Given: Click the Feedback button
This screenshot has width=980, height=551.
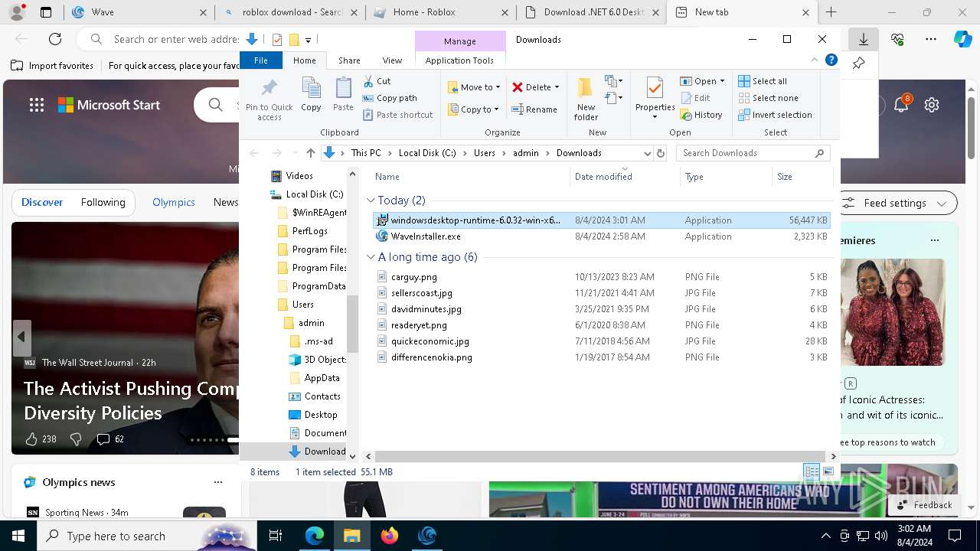Looking at the screenshot, I should 924,505.
